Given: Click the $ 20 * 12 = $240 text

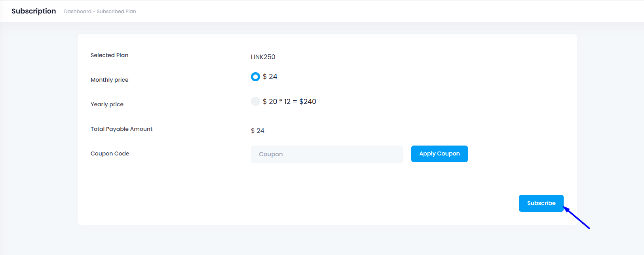Looking at the screenshot, I should [x=289, y=102].
